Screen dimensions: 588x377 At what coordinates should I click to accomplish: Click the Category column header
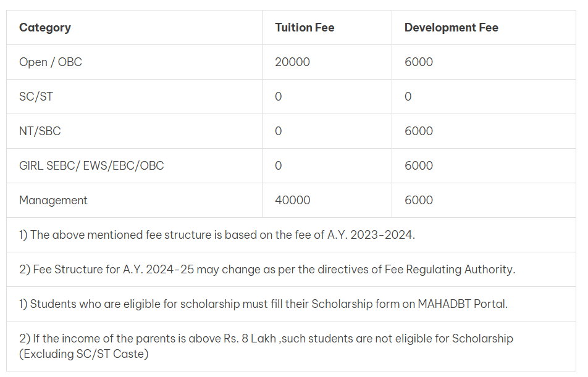tap(45, 28)
